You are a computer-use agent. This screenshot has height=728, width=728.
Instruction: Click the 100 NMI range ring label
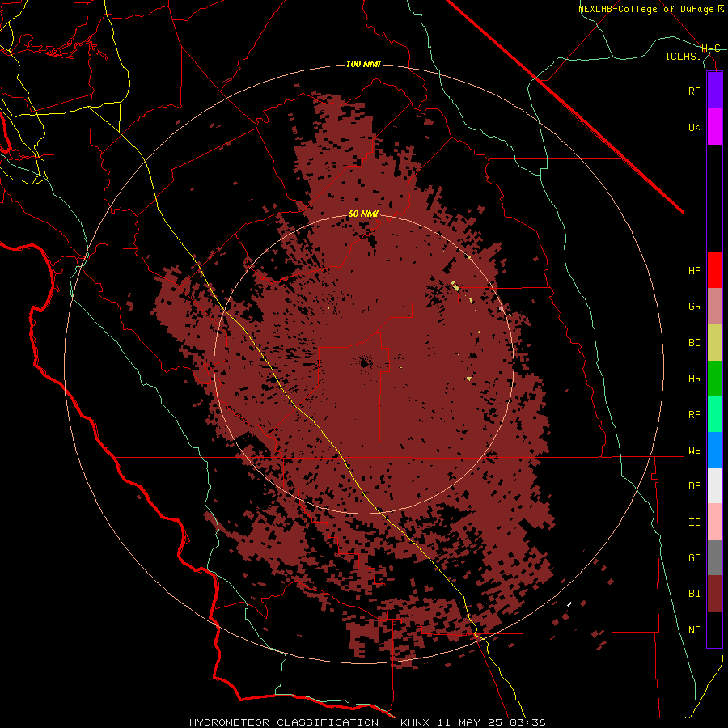pos(363,64)
